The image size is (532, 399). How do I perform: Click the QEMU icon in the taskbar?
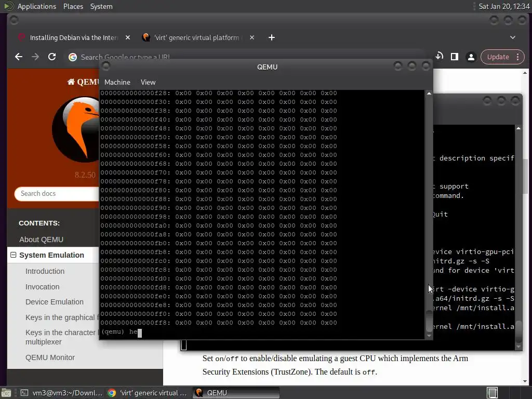pos(199,393)
